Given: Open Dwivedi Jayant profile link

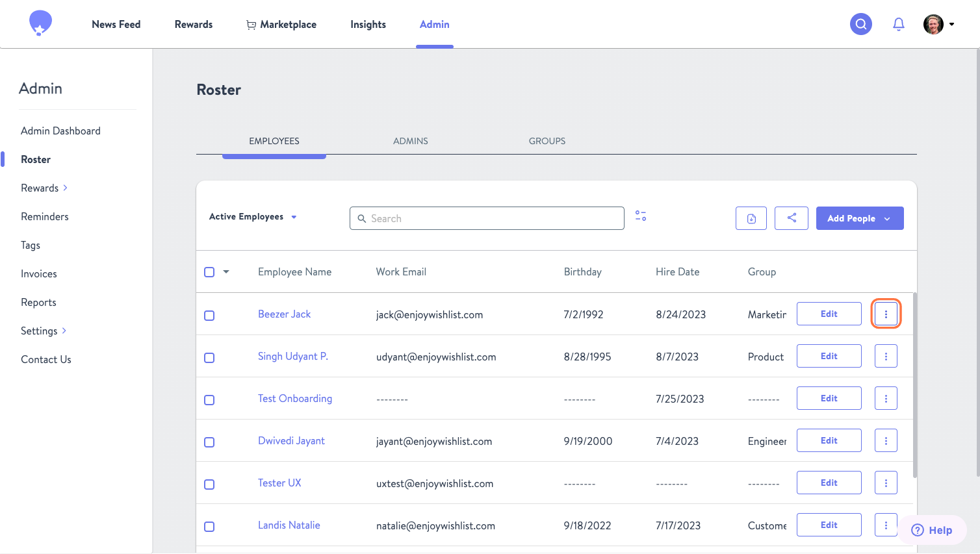Looking at the screenshot, I should [291, 440].
